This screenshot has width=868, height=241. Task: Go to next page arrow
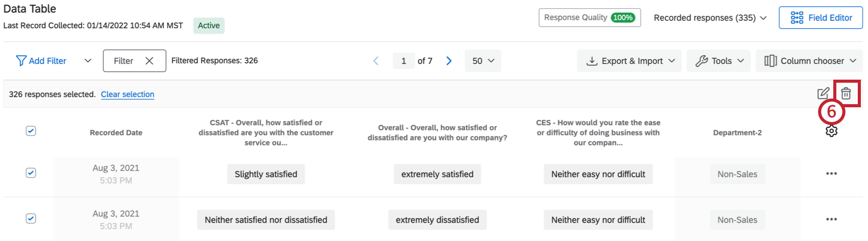tap(449, 61)
